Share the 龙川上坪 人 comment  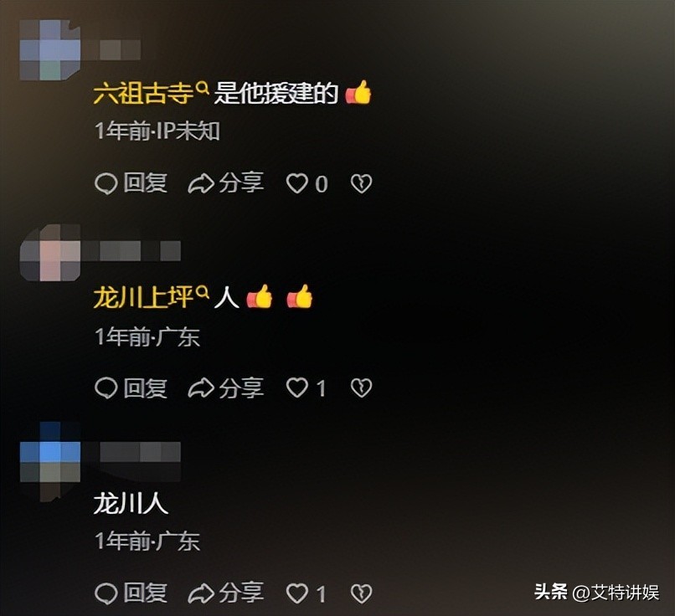coord(225,388)
